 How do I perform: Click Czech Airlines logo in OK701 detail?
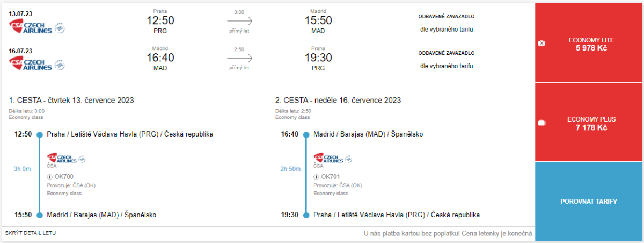328,159
